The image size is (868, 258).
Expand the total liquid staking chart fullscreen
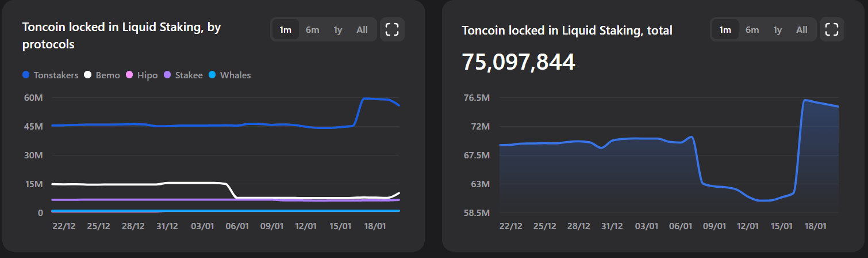click(x=832, y=29)
